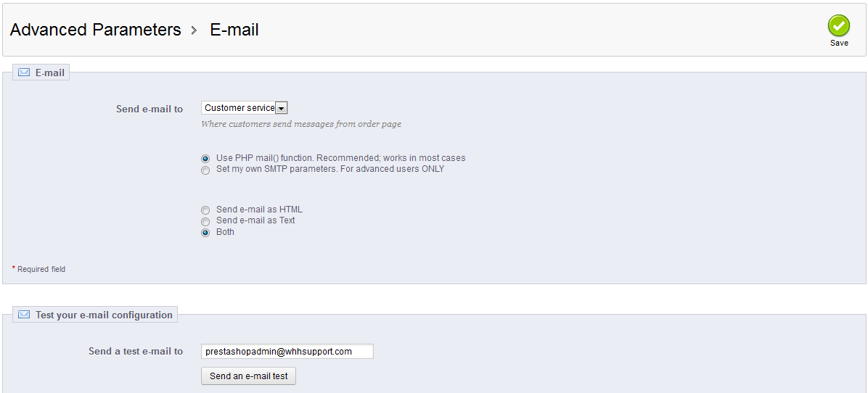Click the envelope icon beside E-mail heading
This screenshot has width=868, height=393.
(24, 73)
